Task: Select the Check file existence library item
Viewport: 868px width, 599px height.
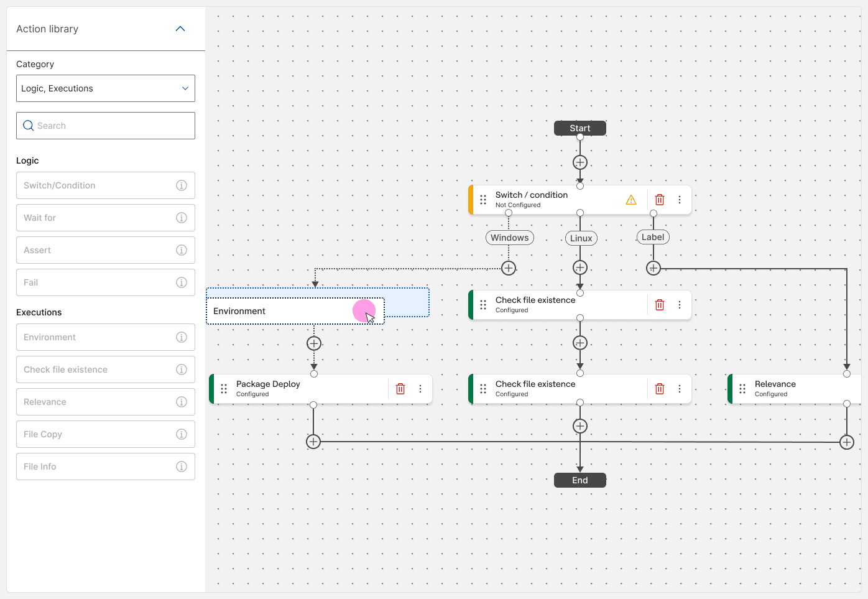Action: 106,369
